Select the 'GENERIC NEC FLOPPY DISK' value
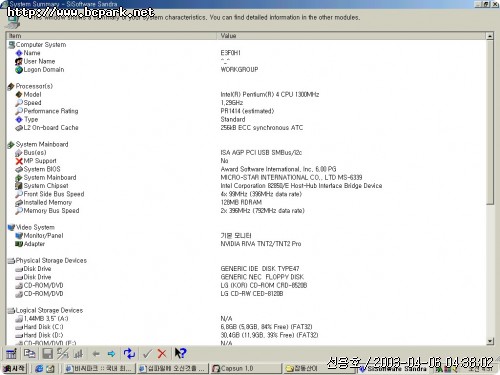The width and height of the screenshot is (500, 375). click(x=262, y=277)
